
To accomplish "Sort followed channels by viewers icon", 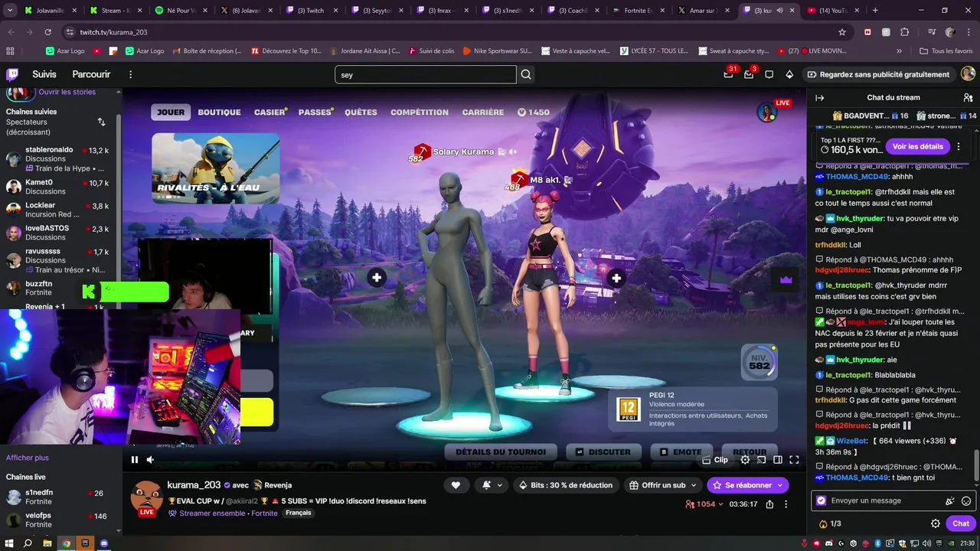I will 101,122.
